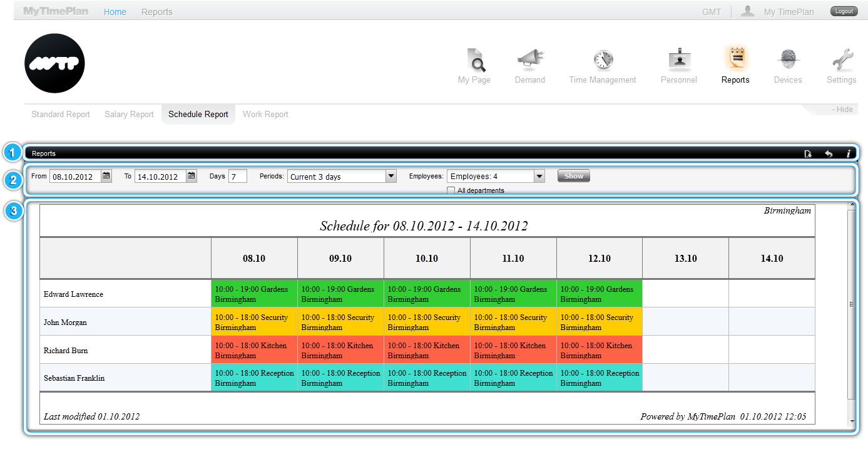Image resolution: width=868 pixels, height=449 pixels.
Task: Click the 12.10 column header
Action: 600,258
